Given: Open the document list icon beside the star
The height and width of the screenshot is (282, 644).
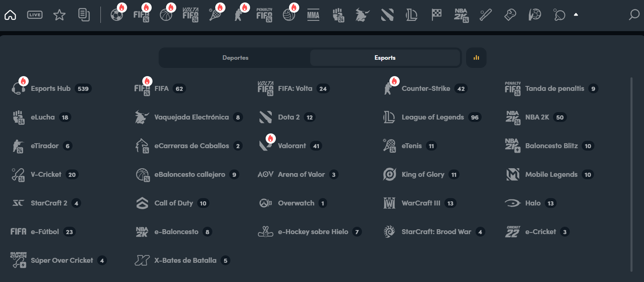Looking at the screenshot, I should click(84, 15).
